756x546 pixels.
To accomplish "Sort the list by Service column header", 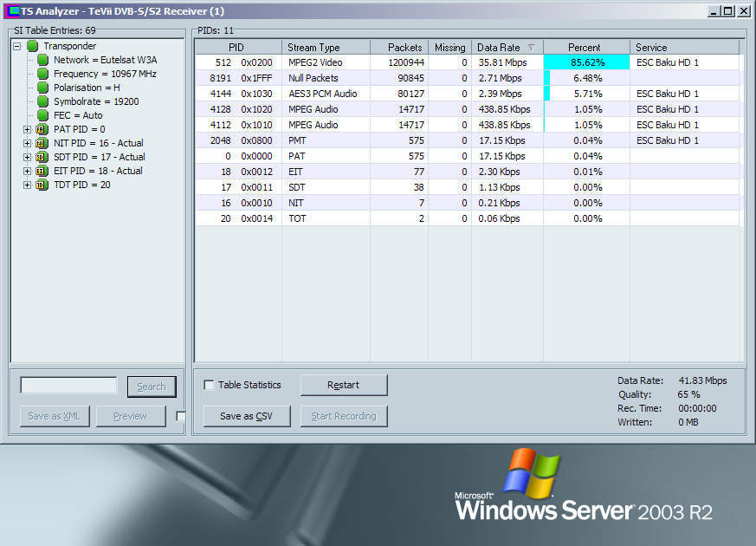I will tap(684, 48).
